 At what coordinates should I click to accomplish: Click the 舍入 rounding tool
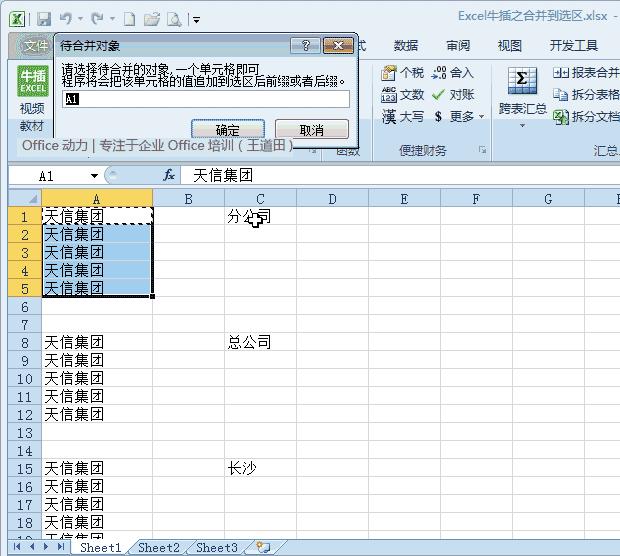(x=453, y=73)
